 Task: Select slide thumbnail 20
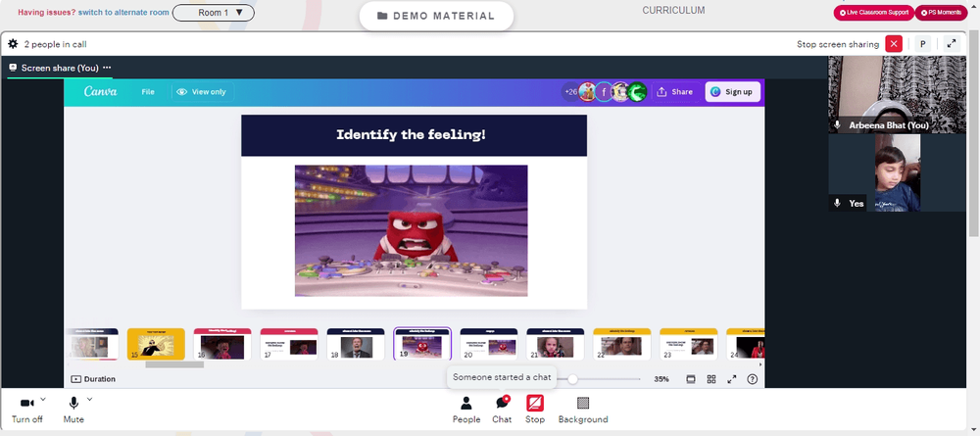click(x=489, y=344)
